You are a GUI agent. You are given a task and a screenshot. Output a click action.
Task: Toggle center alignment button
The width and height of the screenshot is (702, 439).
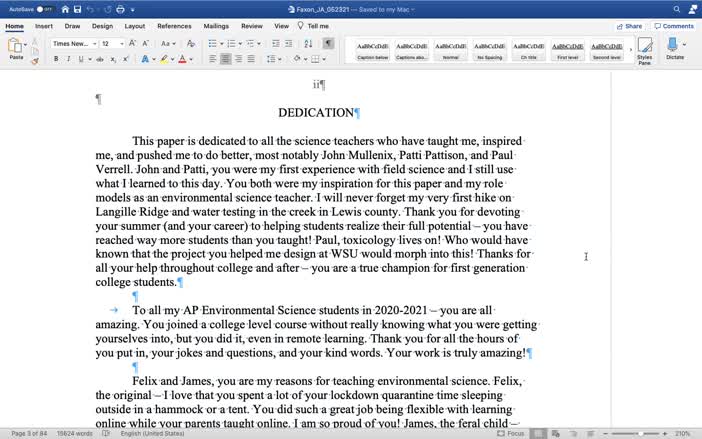(x=226, y=59)
